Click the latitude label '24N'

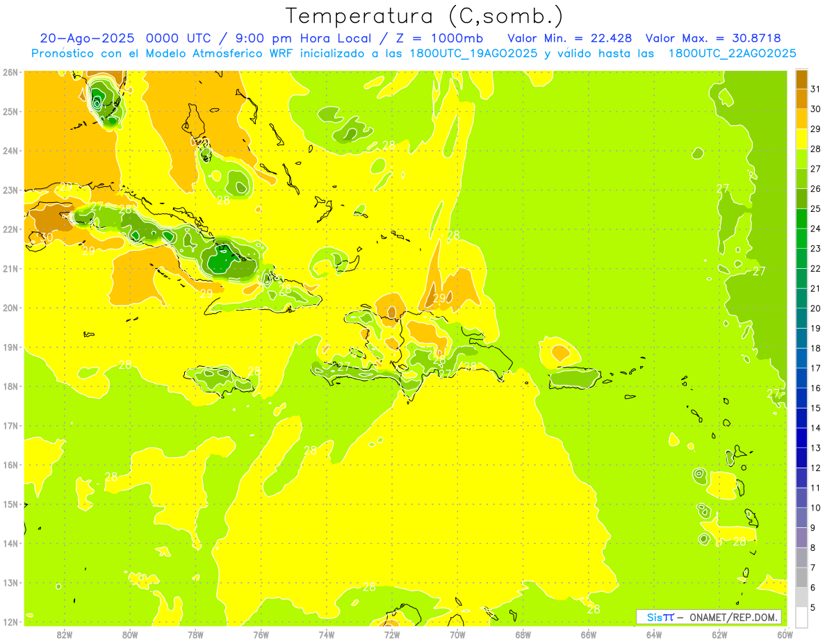coord(10,151)
